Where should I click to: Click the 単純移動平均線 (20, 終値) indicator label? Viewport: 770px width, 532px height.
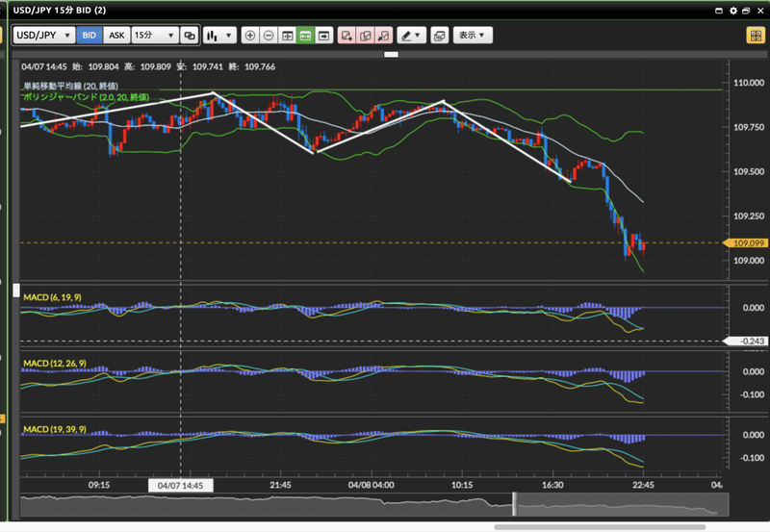[70, 86]
